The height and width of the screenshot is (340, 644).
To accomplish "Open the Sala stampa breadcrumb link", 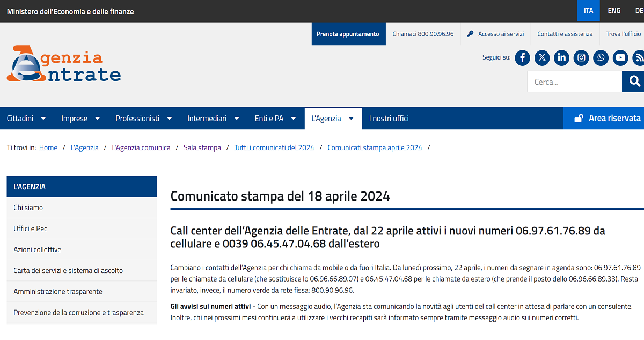I will [202, 147].
